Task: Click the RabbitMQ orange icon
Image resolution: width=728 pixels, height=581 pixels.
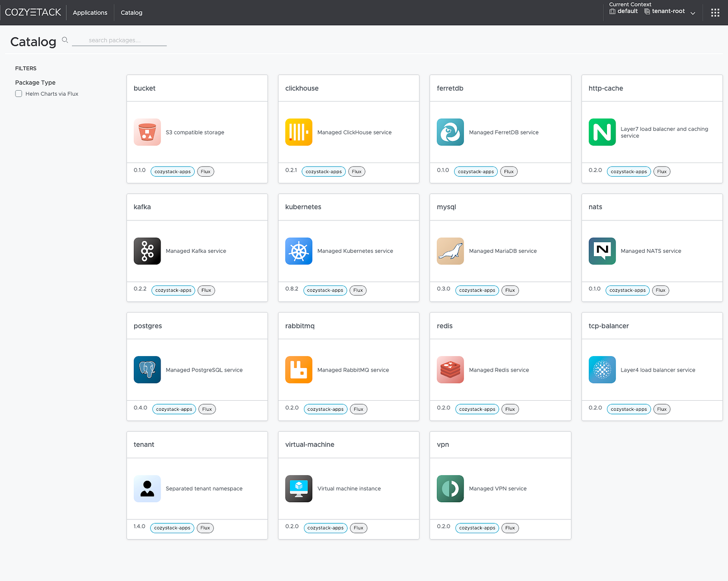Action: click(298, 370)
